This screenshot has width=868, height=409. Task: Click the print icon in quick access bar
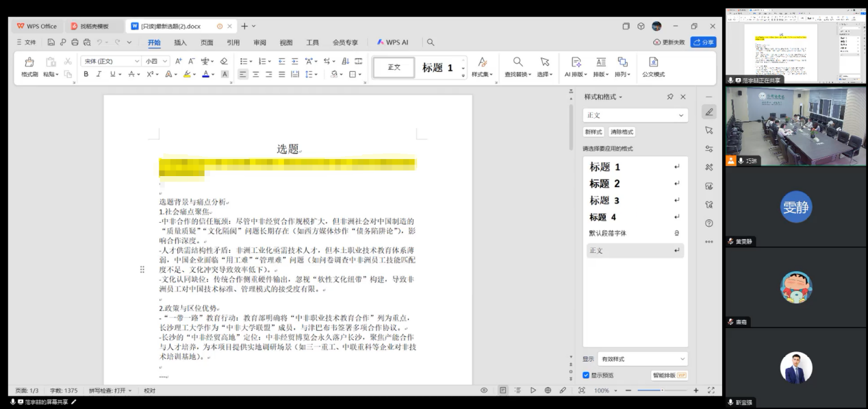tap(75, 42)
